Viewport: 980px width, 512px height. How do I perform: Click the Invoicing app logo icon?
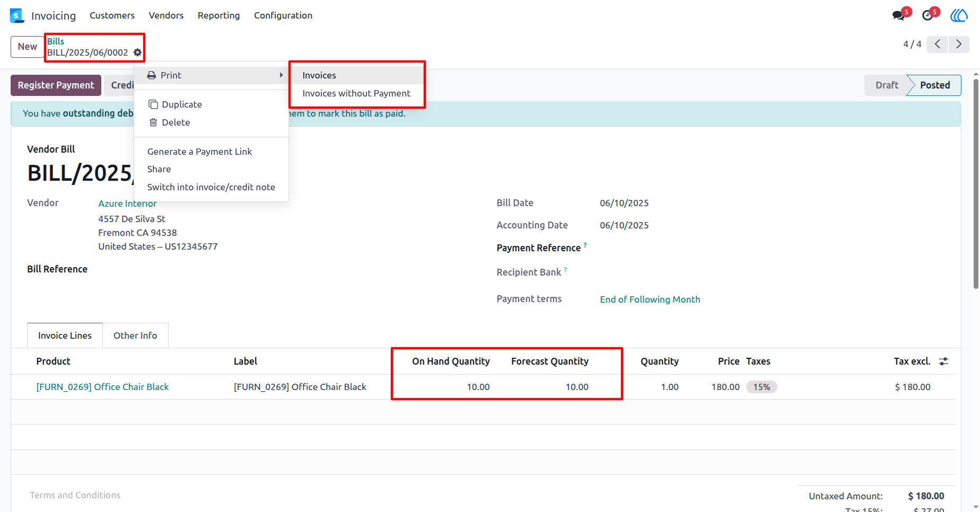[x=17, y=15]
